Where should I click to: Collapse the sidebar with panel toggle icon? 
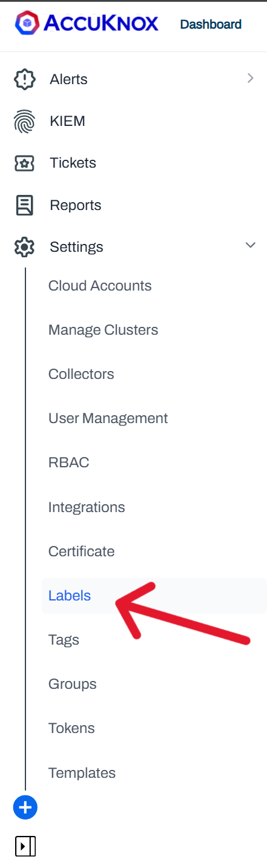25,846
